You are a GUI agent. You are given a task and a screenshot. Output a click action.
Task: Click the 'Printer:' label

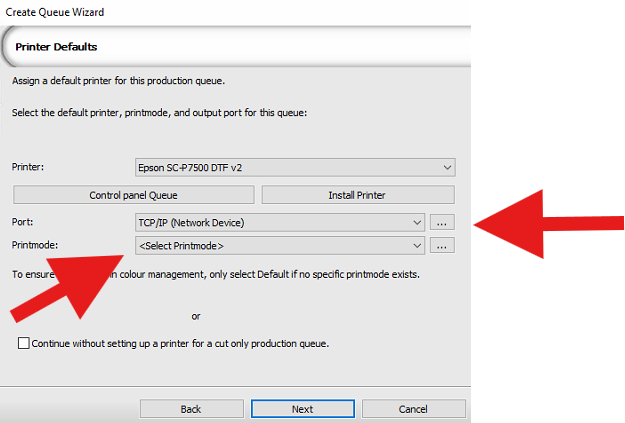pyautogui.click(x=28, y=167)
